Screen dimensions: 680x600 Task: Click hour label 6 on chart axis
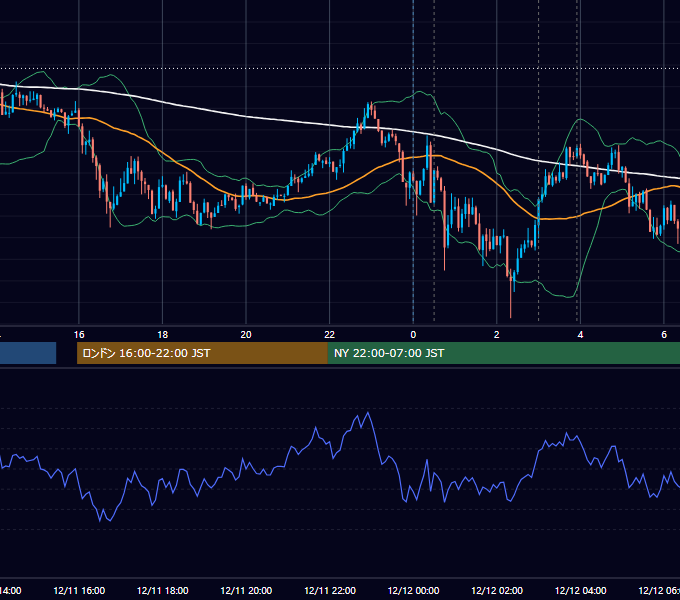click(x=664, y=335)
